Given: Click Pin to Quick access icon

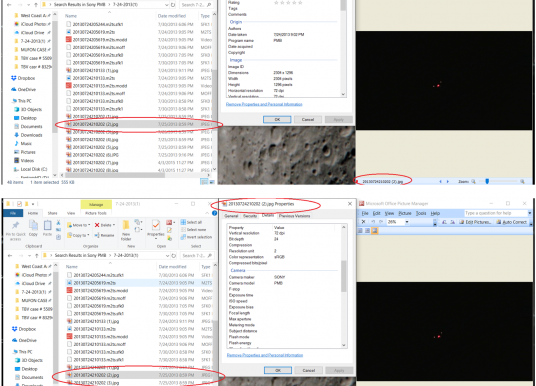Looking at the screenshot, I should [x=15, y=226].
